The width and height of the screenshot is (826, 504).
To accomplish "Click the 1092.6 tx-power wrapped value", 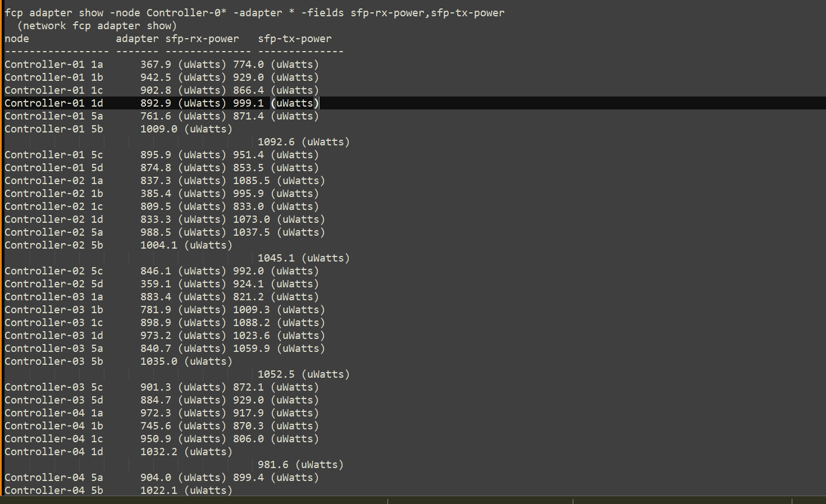I will point(276,142).
